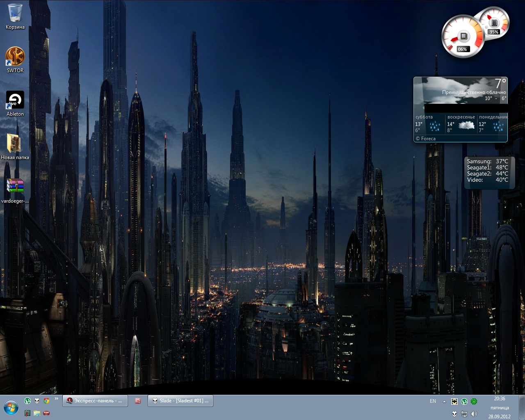Click the green thermometer quick launch icon
525x420 pixels.
(27, 413)
